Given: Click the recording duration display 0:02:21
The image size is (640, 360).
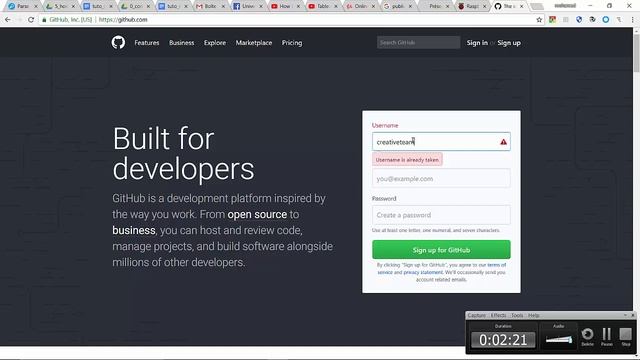Looking at the screenshot, I should coord(503,340).
